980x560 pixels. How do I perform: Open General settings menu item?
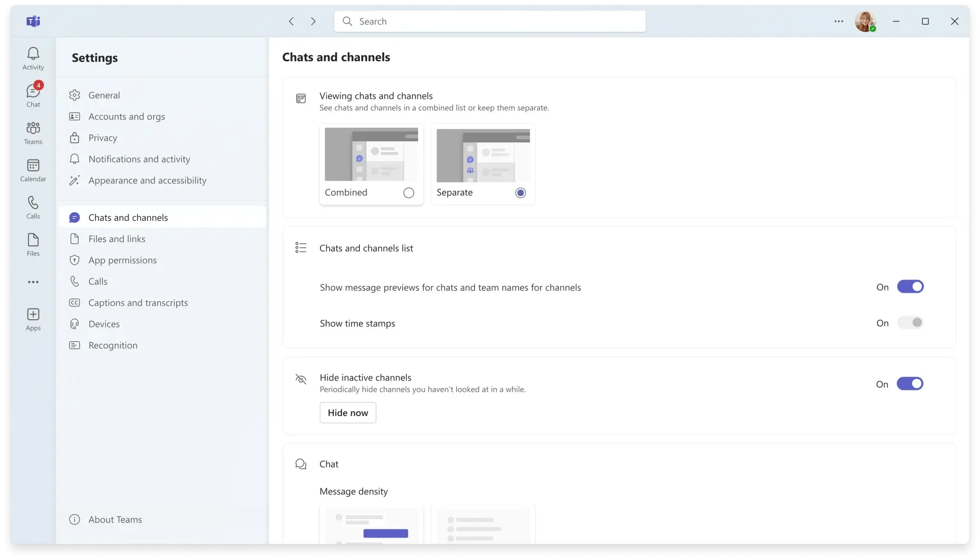tap(104, 95)
